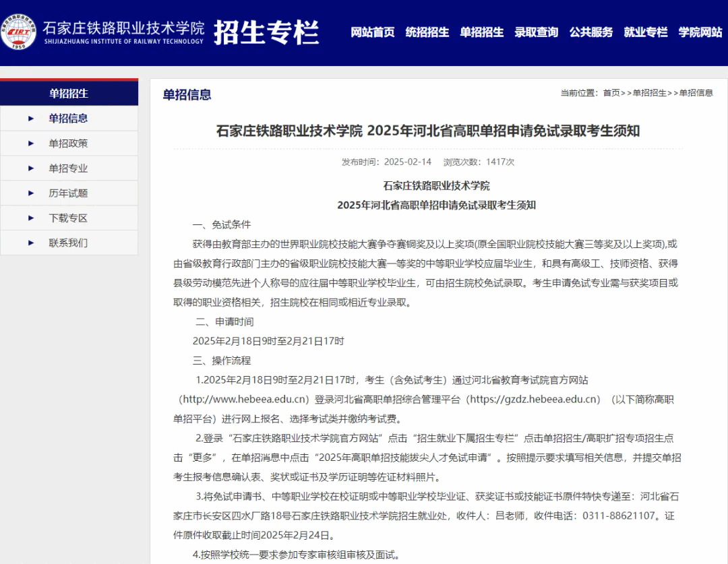Open 单招专业 sidebar link
The image size is (728, 564).
(x=68, y=168)
